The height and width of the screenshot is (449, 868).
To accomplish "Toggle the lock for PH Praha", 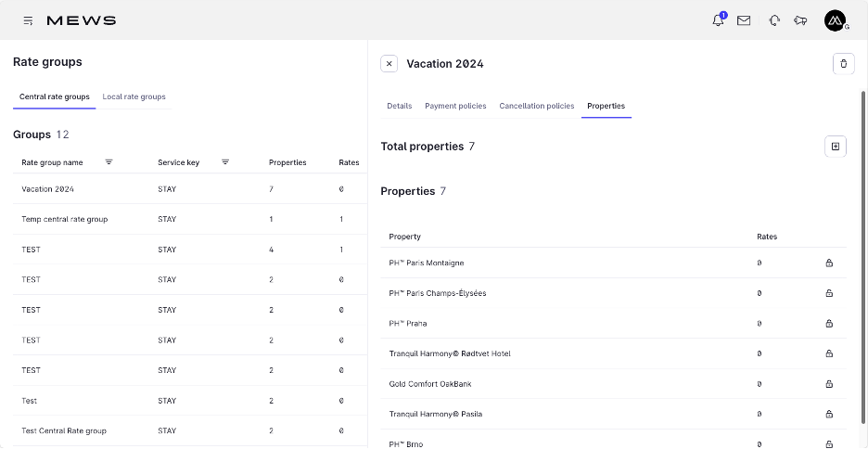I will pyautogui.click(x=829, y=324).
